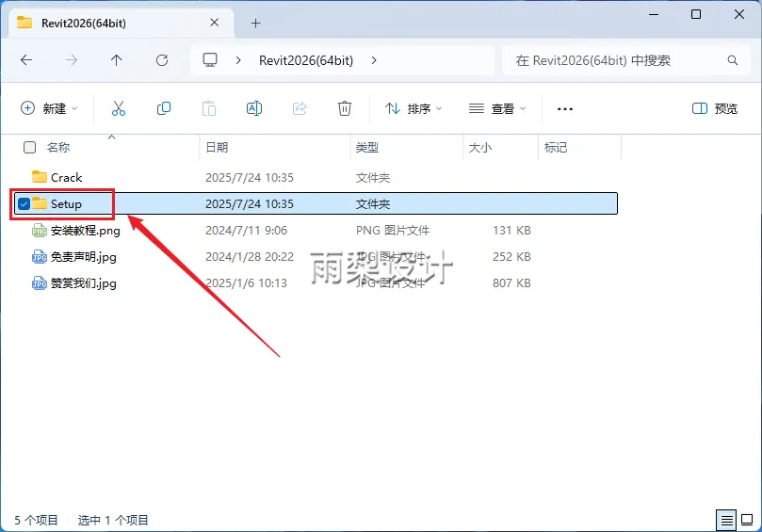
Task: Select the Crack folder name
Action: [67, 177]
